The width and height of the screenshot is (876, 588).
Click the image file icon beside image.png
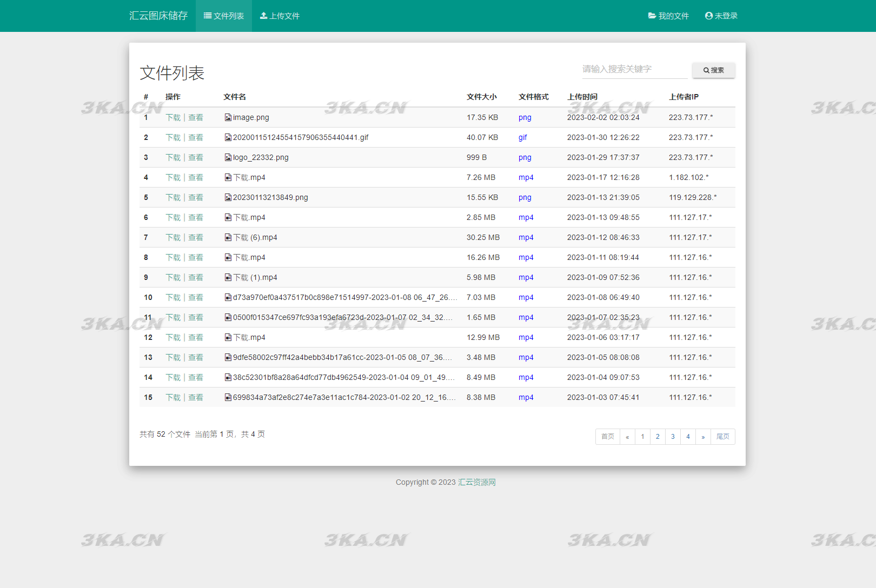pos(228,117)
